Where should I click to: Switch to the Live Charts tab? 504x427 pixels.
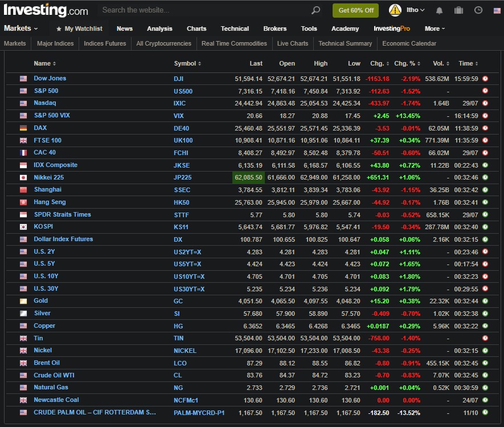point(293,43)
